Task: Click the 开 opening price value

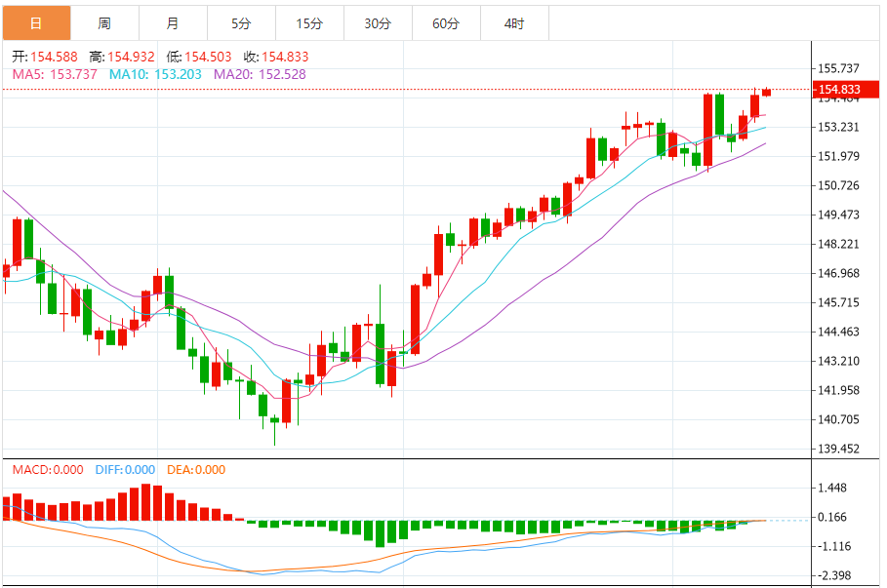Action: 56,58
